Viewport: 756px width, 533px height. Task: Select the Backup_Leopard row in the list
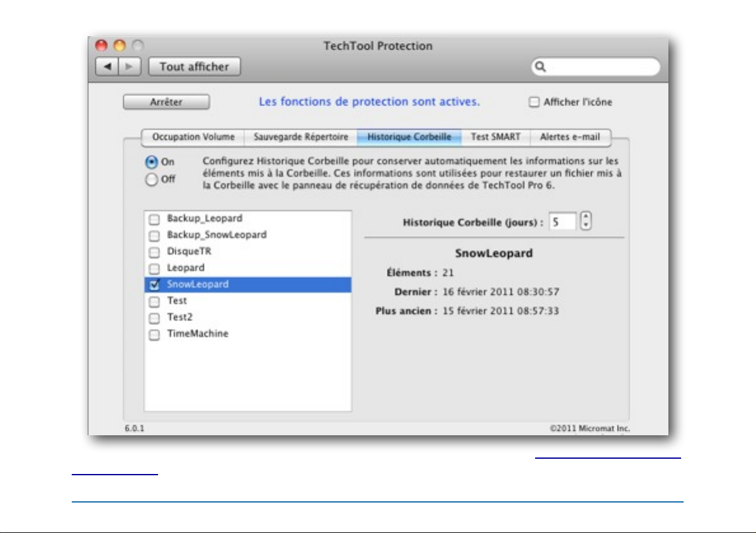(248, 218)
